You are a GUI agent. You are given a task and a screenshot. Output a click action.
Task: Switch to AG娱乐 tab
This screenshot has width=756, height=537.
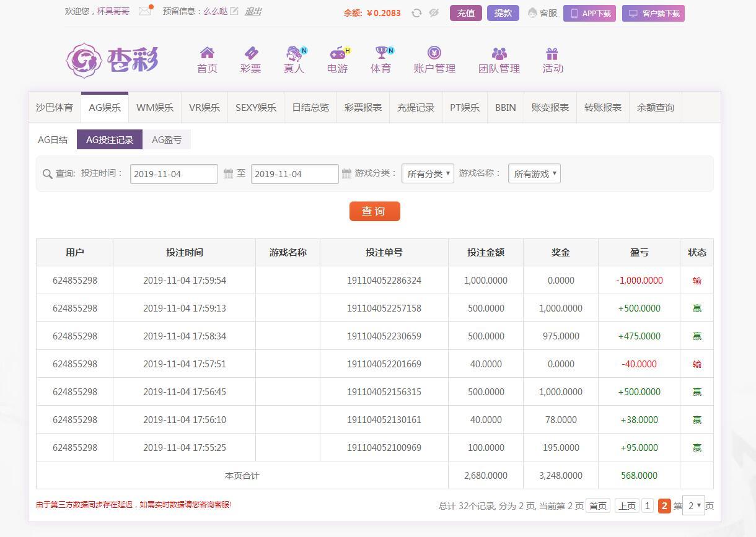[105, 107]
